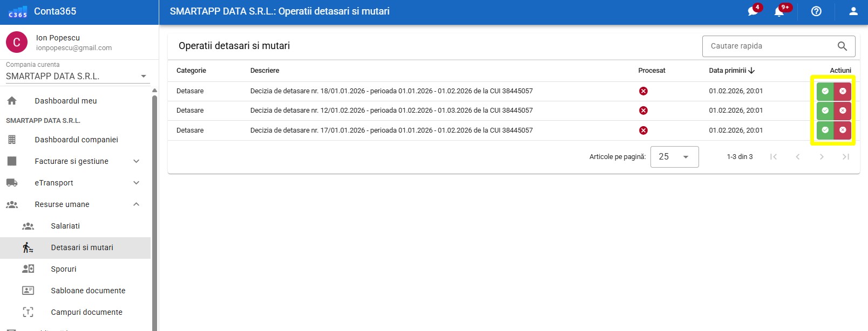Open the articles per page dropdown
The image size is (868, 331).
pyautogui.click(x=674, y=157)
